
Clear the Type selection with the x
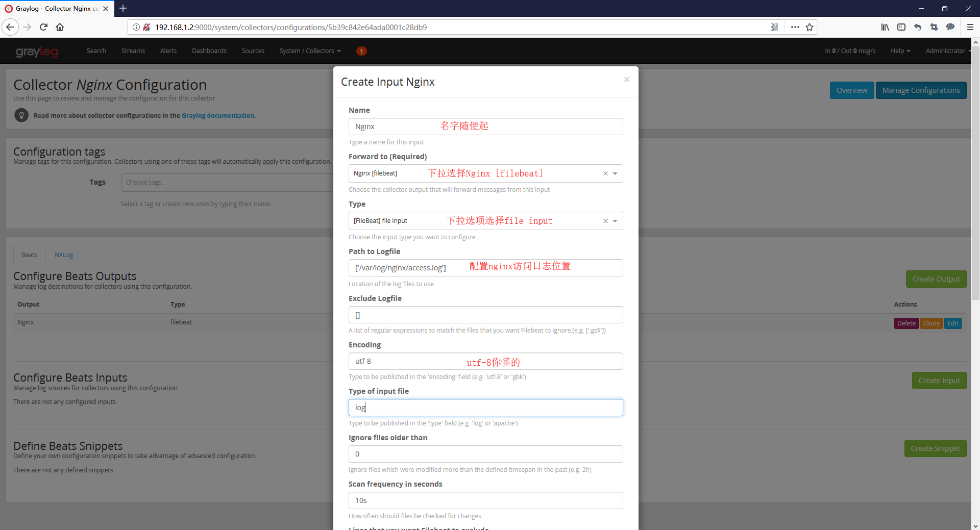605,221
